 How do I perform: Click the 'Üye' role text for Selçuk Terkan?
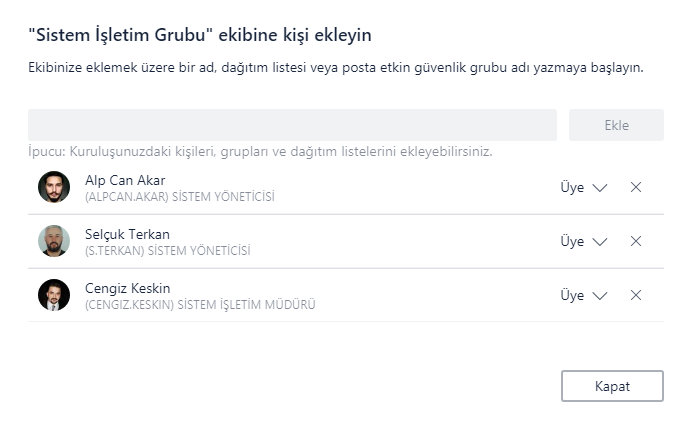pos(572,241)
